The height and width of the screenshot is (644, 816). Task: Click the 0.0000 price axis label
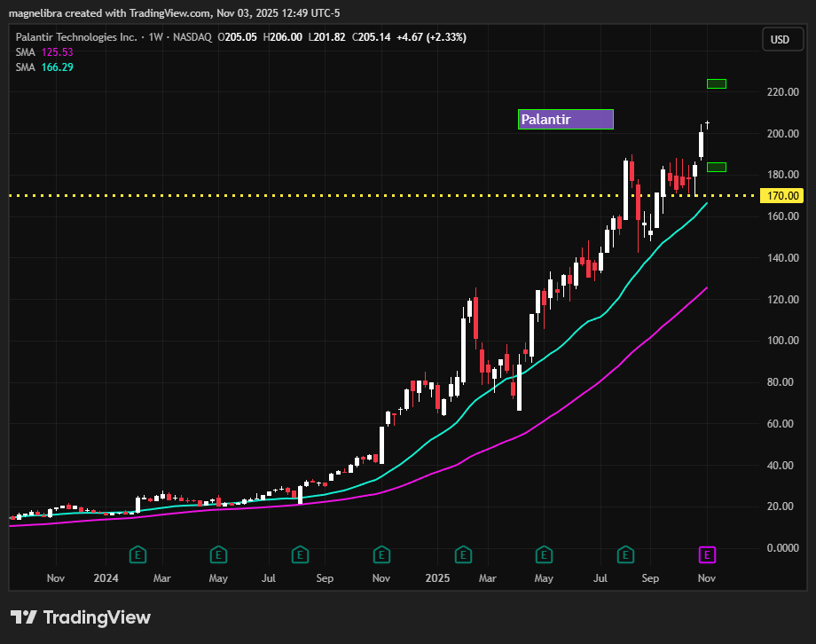click(x=782, y=547)
